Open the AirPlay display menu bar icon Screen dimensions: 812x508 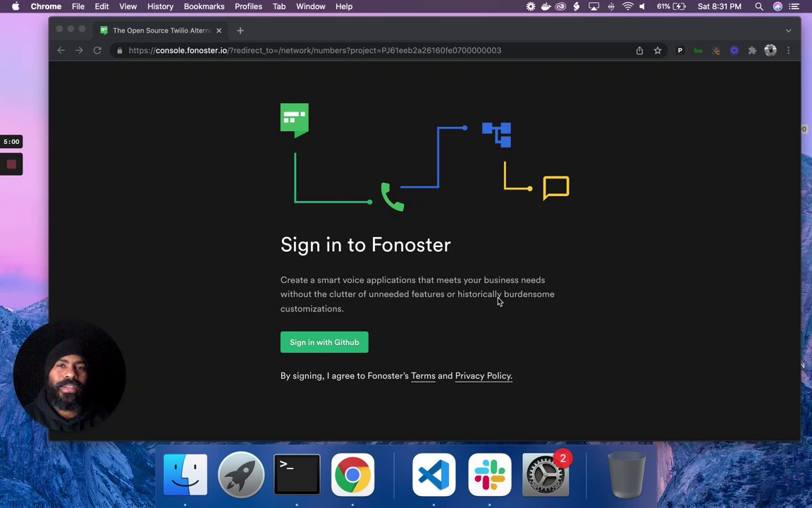[x=594, y=6]
